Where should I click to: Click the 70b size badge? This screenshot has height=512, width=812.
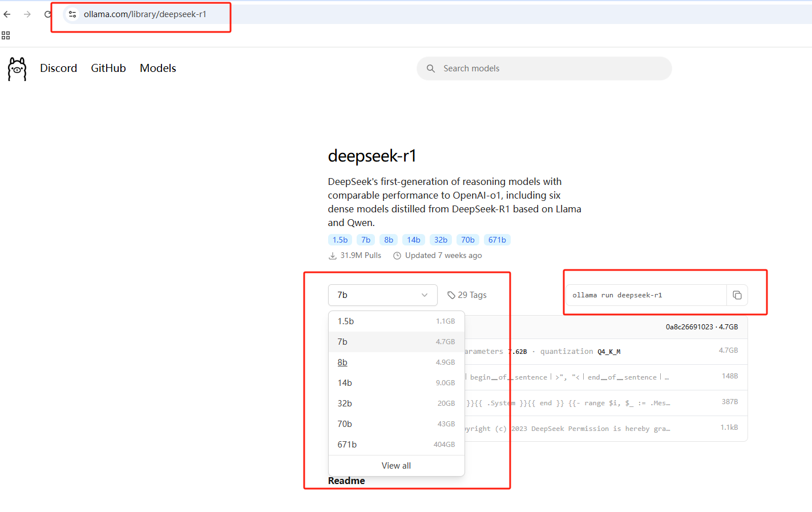468,240
